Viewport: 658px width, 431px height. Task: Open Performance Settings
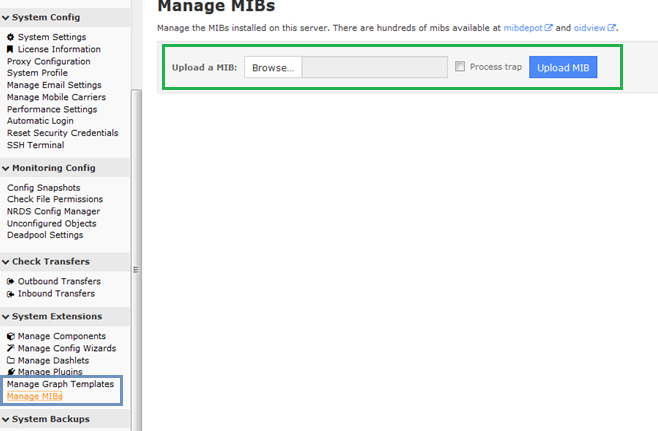point(52,109)
